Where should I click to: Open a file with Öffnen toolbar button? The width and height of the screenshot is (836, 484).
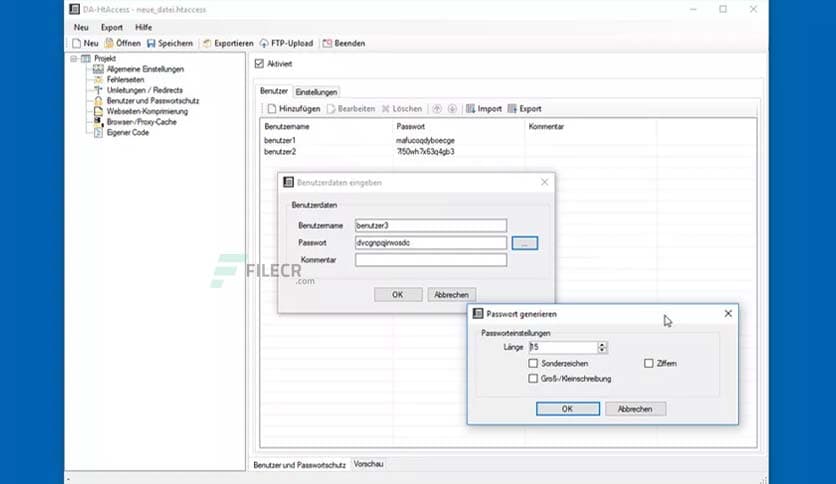(x=123, y=43)
